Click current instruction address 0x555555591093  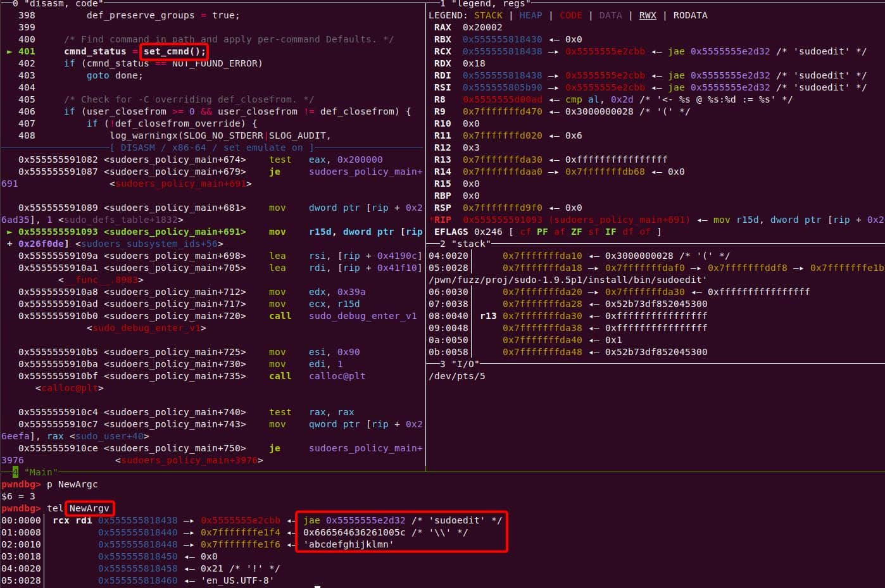point(58,232)
